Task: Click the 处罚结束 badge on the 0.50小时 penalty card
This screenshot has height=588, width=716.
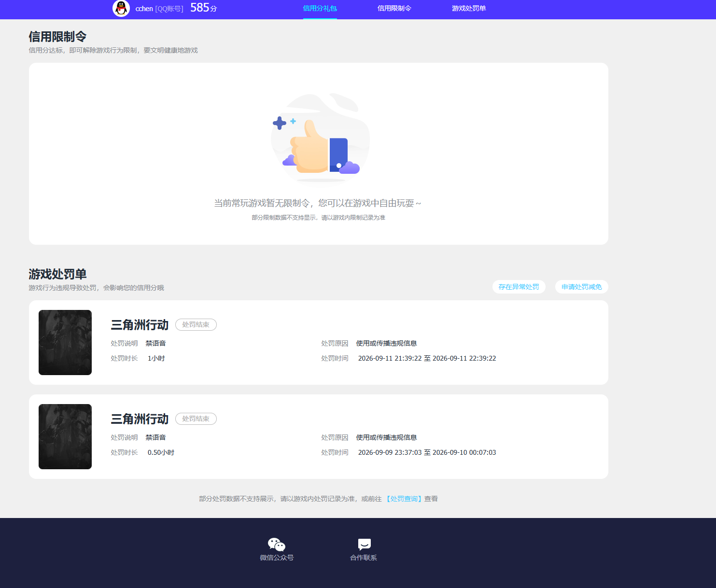Action: point(196,419)
